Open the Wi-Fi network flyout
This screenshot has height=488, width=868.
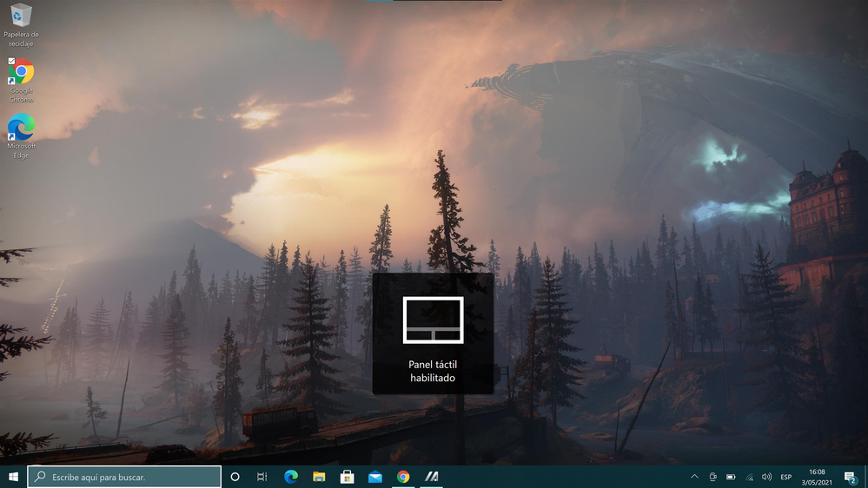(749, 477)
